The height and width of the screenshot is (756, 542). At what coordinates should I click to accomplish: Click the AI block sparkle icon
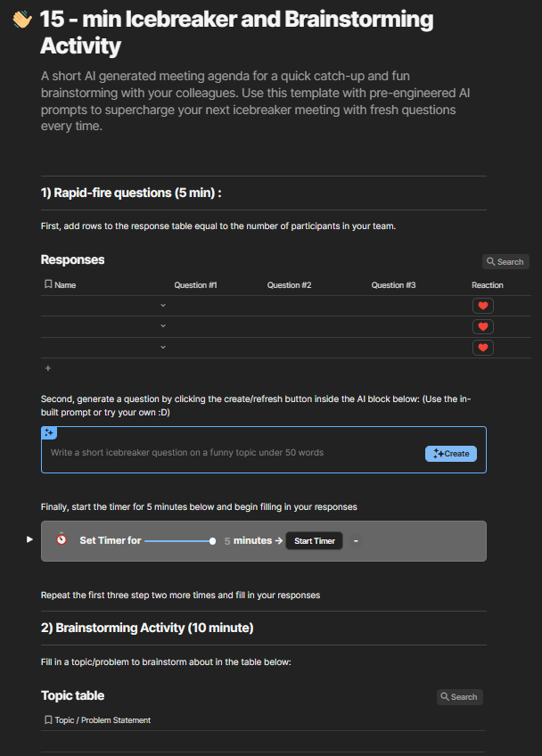[50, 433]
